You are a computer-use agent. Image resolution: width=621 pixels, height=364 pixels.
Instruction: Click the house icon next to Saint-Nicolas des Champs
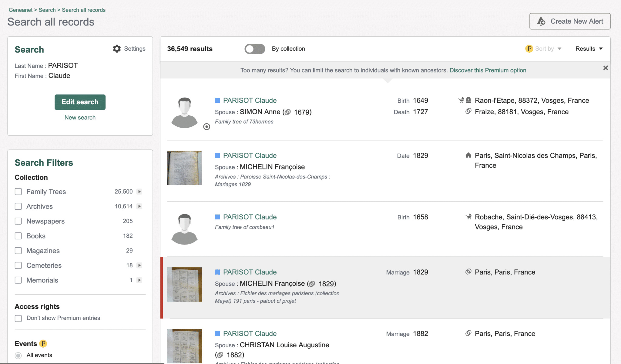click(x=468, y=155)
